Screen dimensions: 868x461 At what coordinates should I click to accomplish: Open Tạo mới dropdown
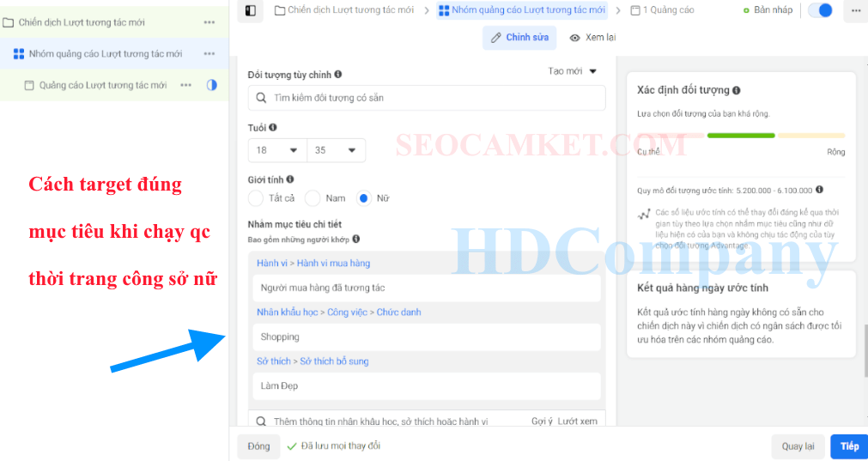[x=573, y=71]
